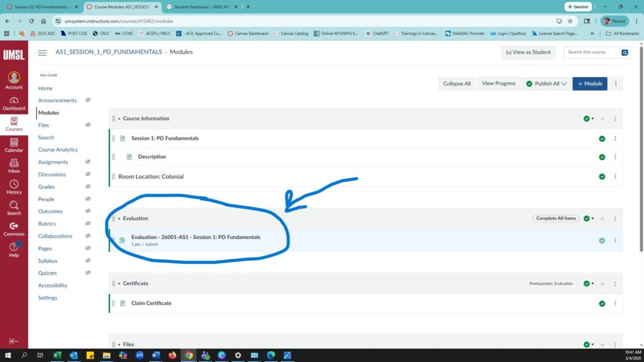Click the Search this course field
644x362 pixels.
point(592,52)
